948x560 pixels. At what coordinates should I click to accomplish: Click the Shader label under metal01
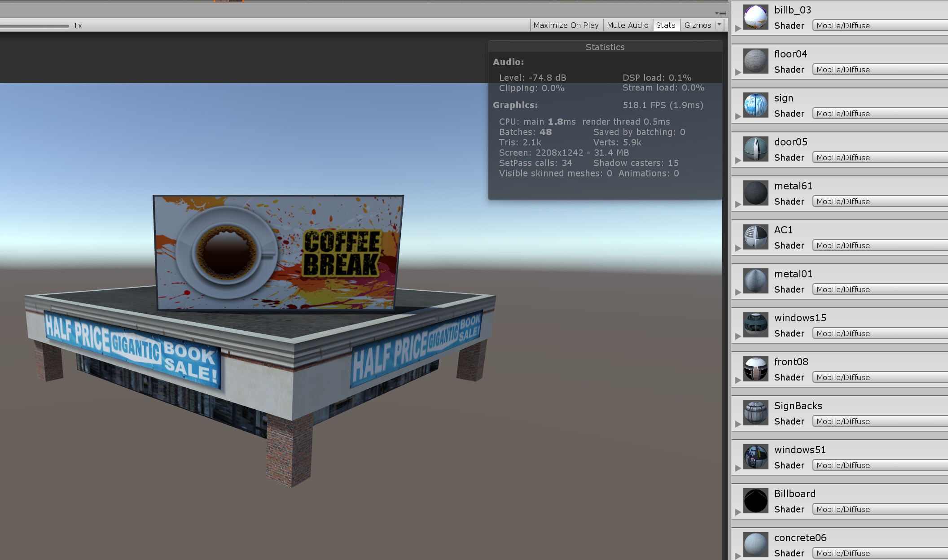pos(789,289)
